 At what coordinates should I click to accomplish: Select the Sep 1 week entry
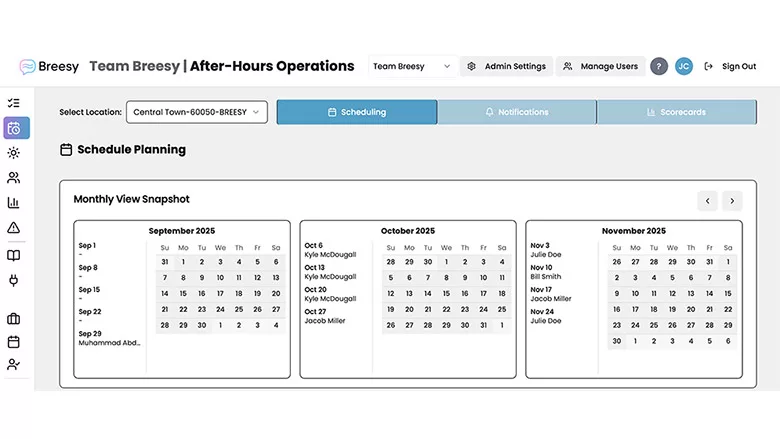coord(87,250)
